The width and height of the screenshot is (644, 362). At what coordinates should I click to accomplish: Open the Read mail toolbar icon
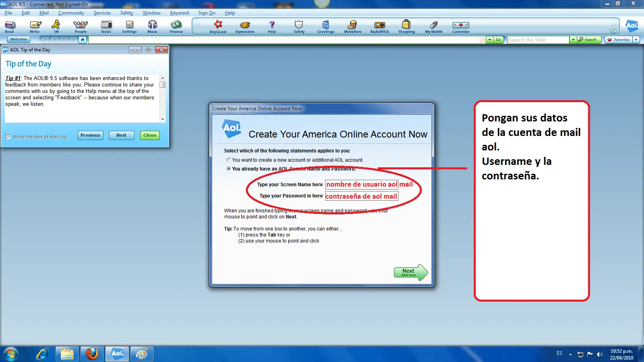click(10, 27)
